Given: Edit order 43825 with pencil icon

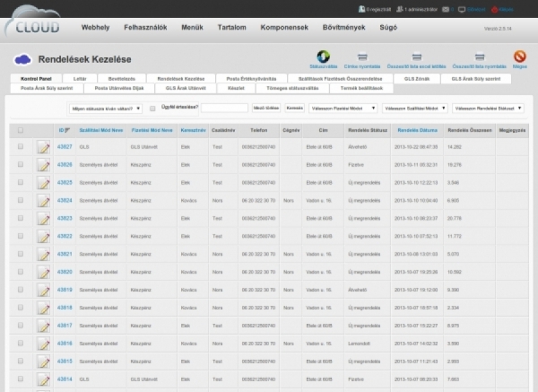Looking at the screenshot, I should pos(43,183).
